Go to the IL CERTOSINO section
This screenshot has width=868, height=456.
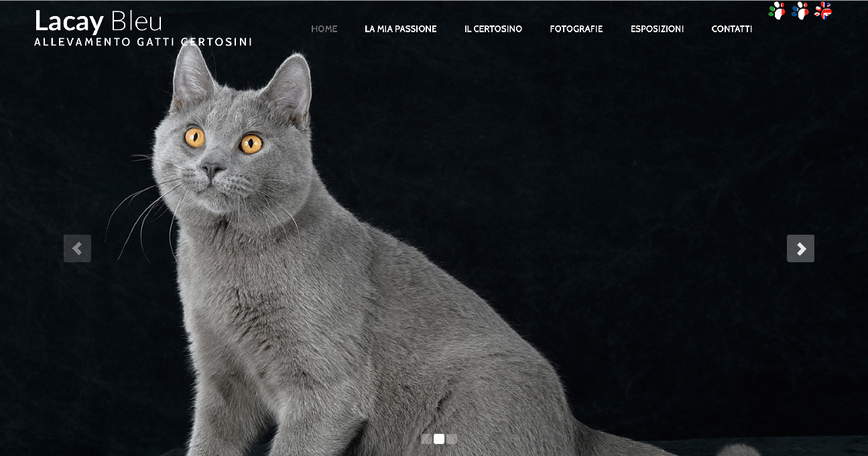click(493, 29)
